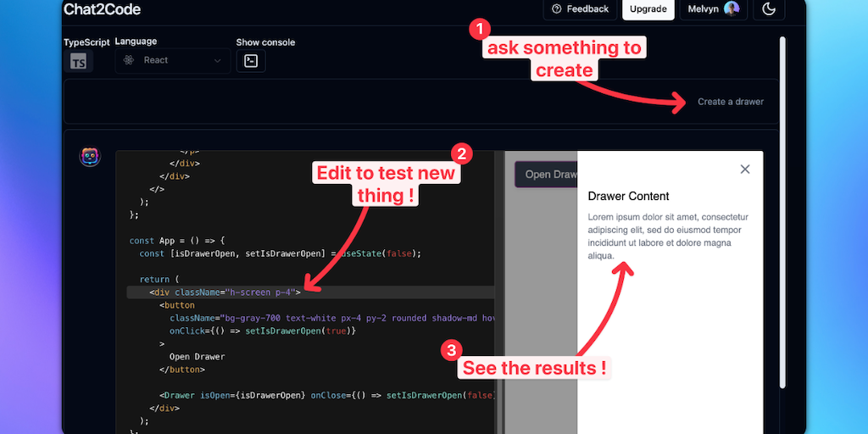Click the Show console terminal icon

click(251, 61)
